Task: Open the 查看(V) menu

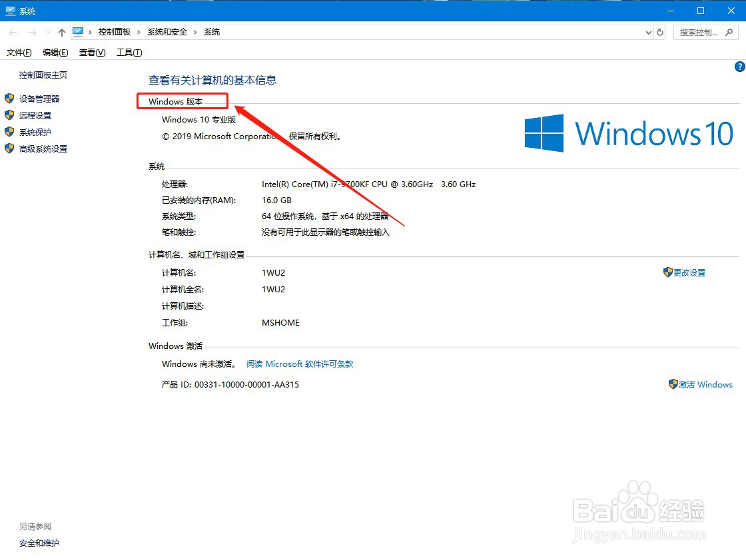Action: point(93,53)
